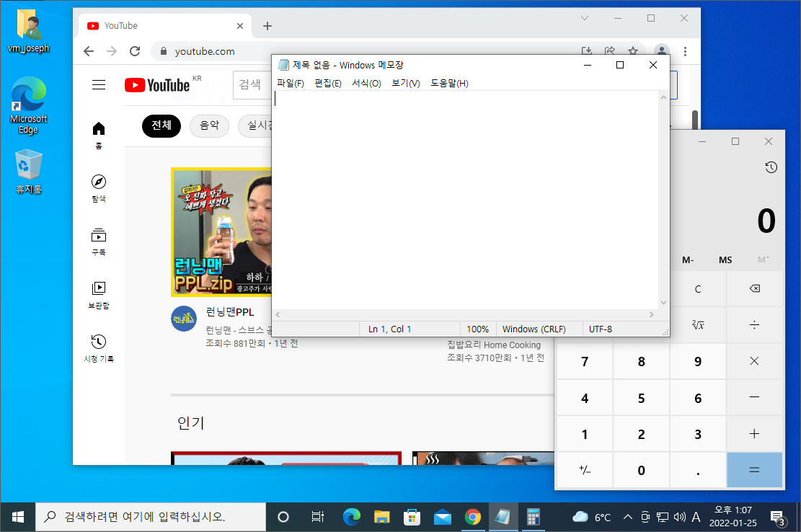The width and height of the screenshot is (801, 532).
Task: Clear the Calculator with the C key
Action: (x=698, y=288)
